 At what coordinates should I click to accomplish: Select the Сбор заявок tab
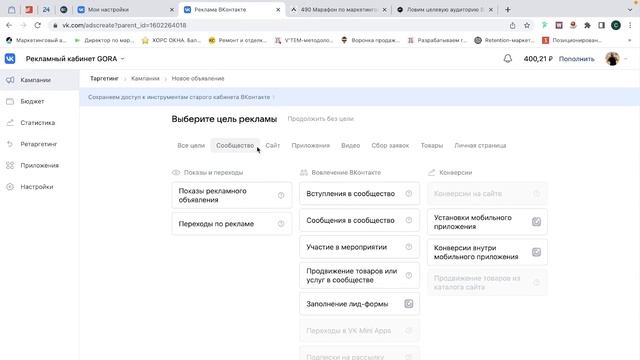point(390,145)
